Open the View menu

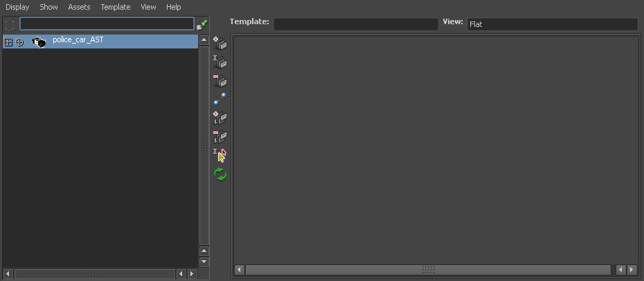(148, 7)
